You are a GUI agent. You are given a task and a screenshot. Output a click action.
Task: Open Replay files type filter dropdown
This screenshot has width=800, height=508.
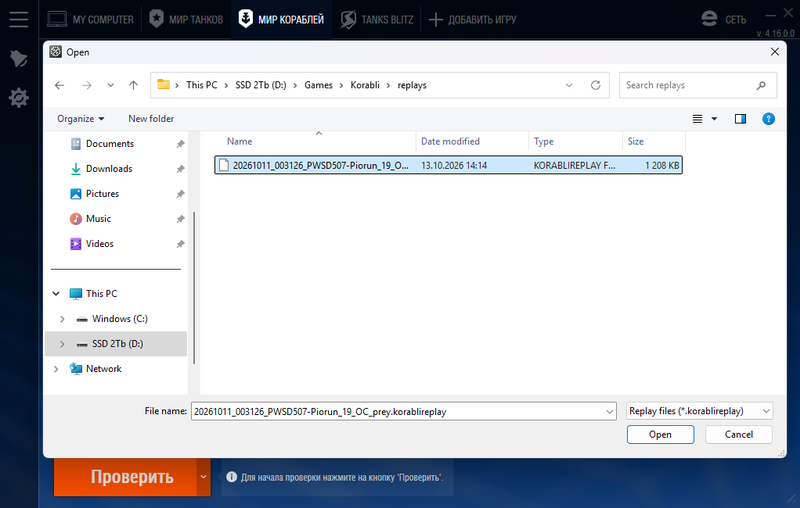pos(699,411)
